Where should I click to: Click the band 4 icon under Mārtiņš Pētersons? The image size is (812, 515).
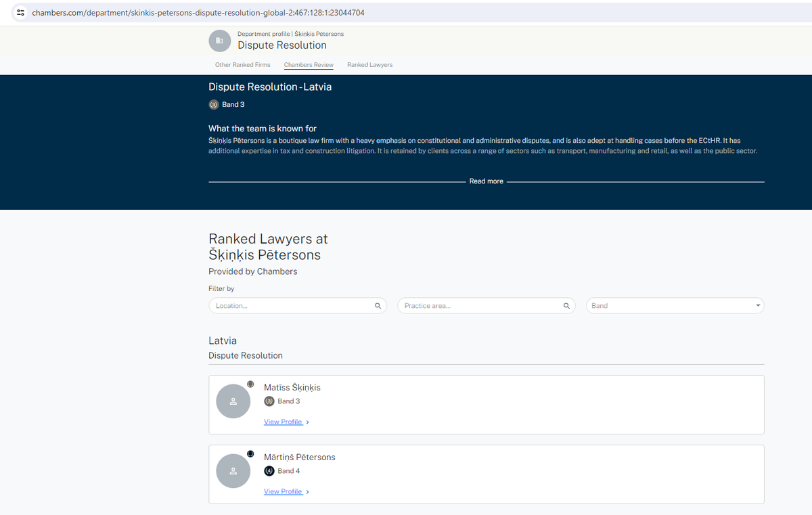pos(269,471)
